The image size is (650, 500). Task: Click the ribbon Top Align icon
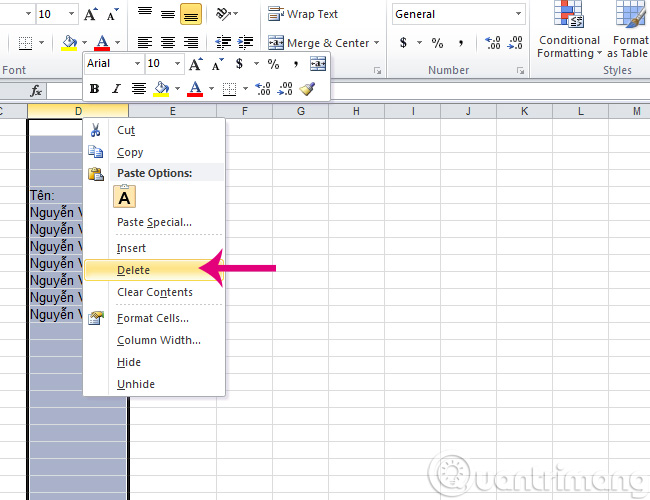click(x=145, y=14)
